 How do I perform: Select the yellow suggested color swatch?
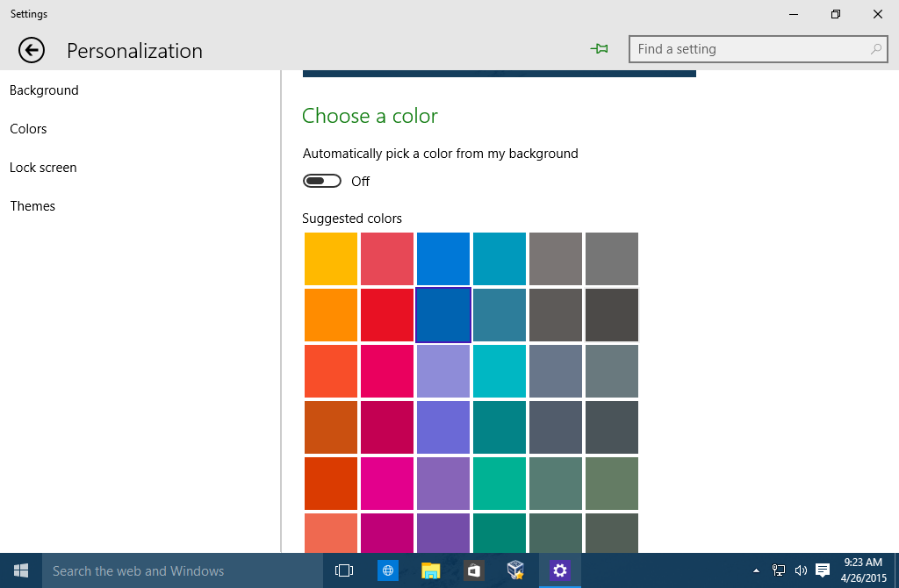point(330,258)
